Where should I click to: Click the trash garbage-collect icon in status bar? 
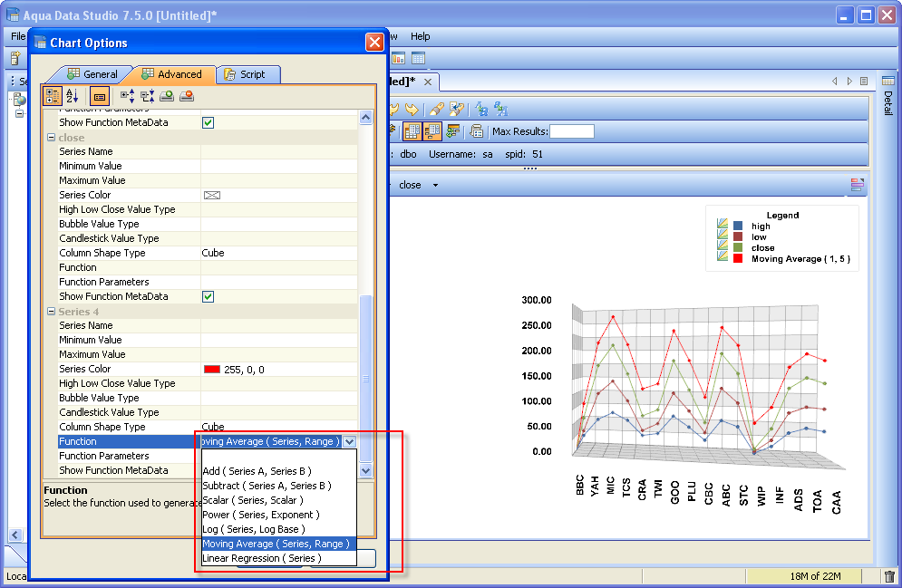[x=889, y=576]
